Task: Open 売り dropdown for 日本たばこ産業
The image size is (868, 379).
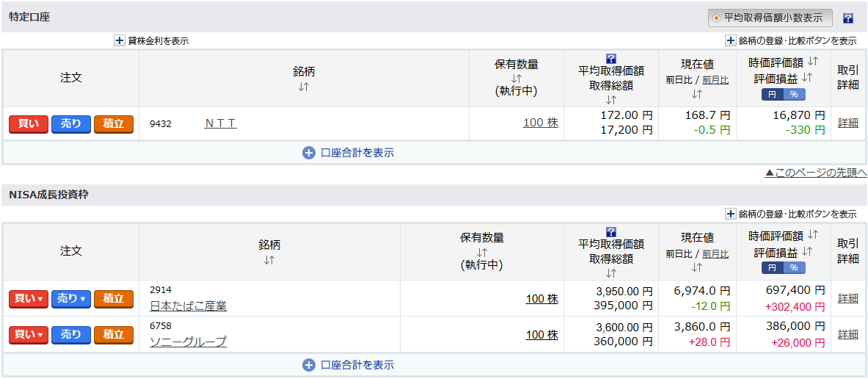Action: [x=71, y=299]
